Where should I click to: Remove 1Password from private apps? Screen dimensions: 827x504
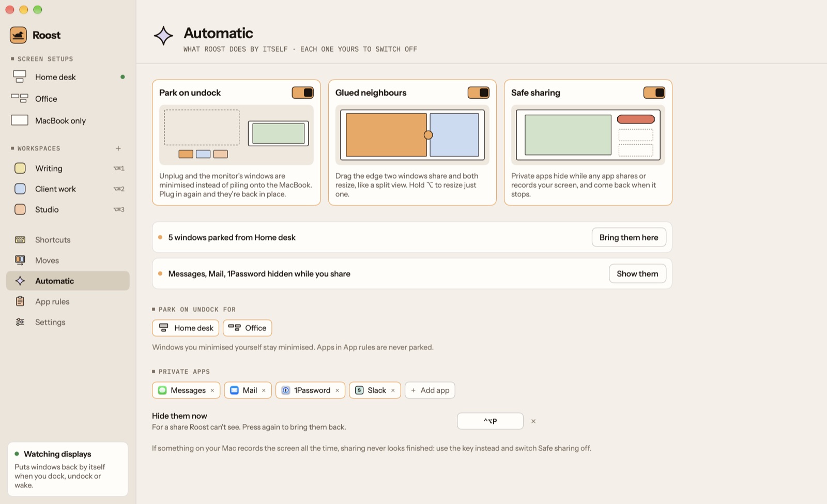point(338,390)
